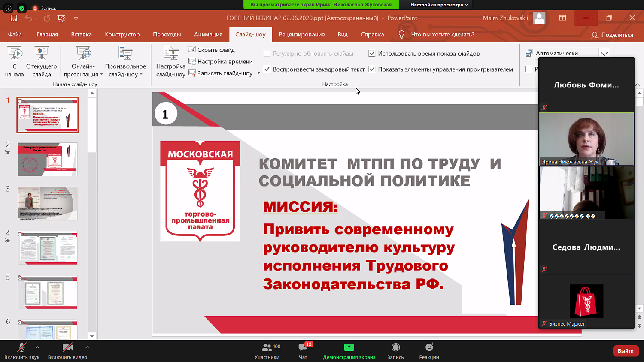The height and width of the screenshot is (362, 644).
Task: Open Участники participants panel
Action: (x=267, y=351)
